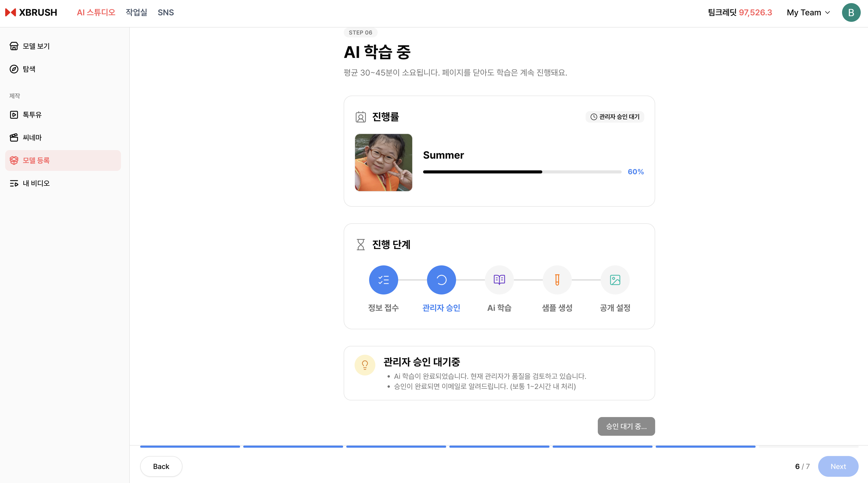Select the 샘플 생성 test tube step icon
The image size is (868, 483).
click(x=557, y=280)
